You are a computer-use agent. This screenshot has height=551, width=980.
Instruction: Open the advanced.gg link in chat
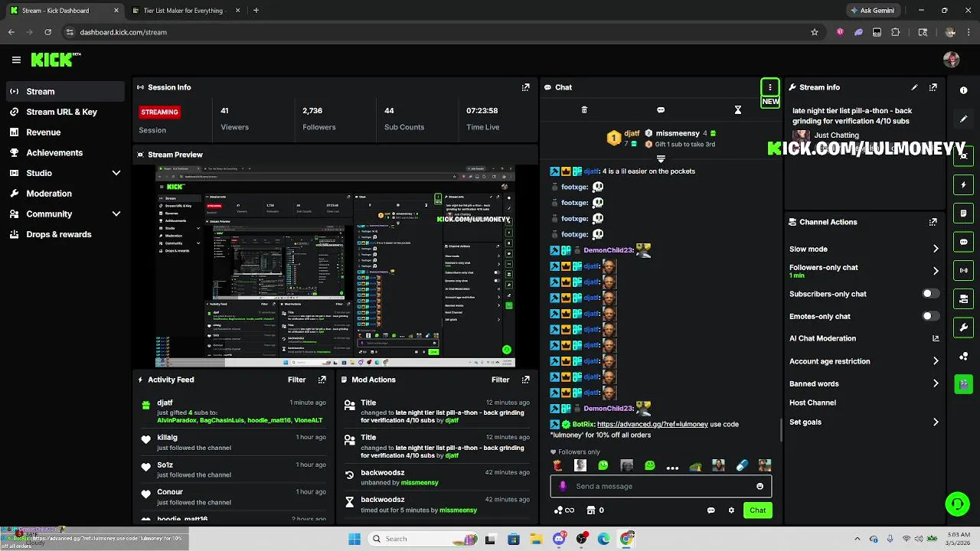652,424
